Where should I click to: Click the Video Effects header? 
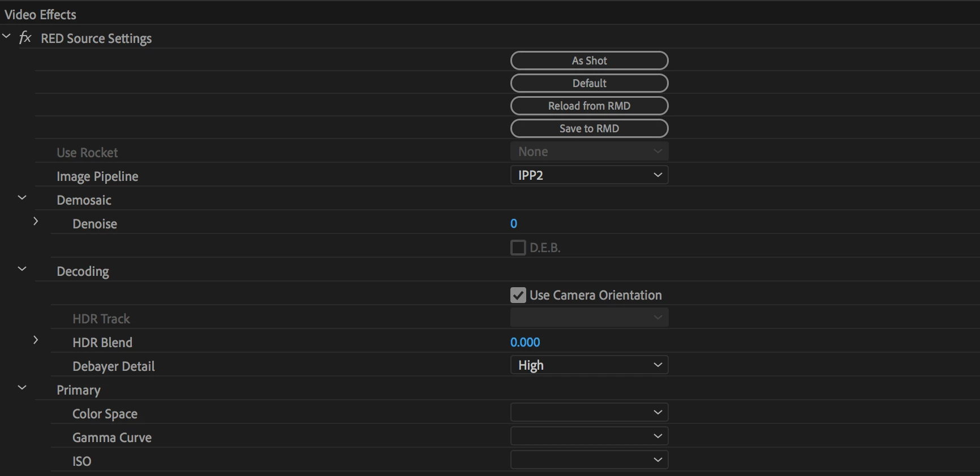(40, 14)
